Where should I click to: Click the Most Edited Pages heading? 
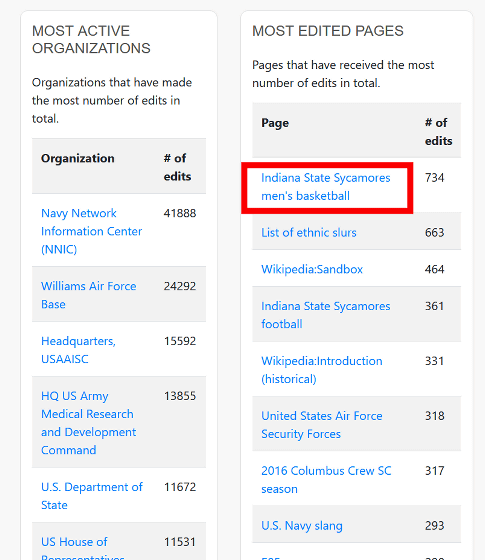coord(328,31)
